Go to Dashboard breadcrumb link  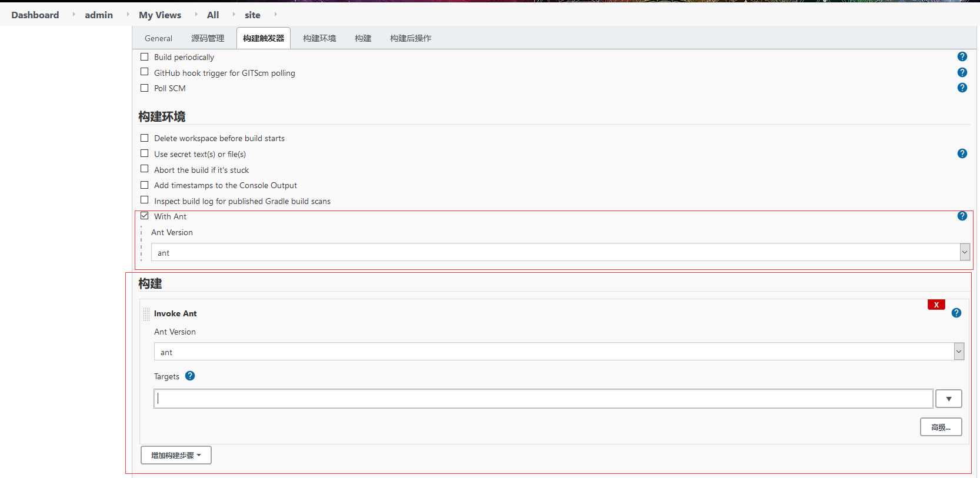pyautogui.click(x=35, y=15)
